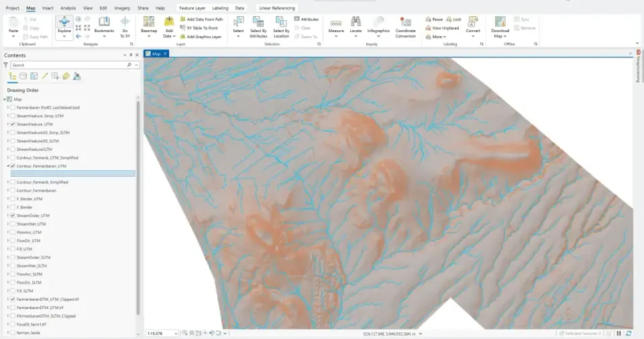The image size is (644, 339).
Task: Click Select By Attributes tool
Action: pos(258,27)
